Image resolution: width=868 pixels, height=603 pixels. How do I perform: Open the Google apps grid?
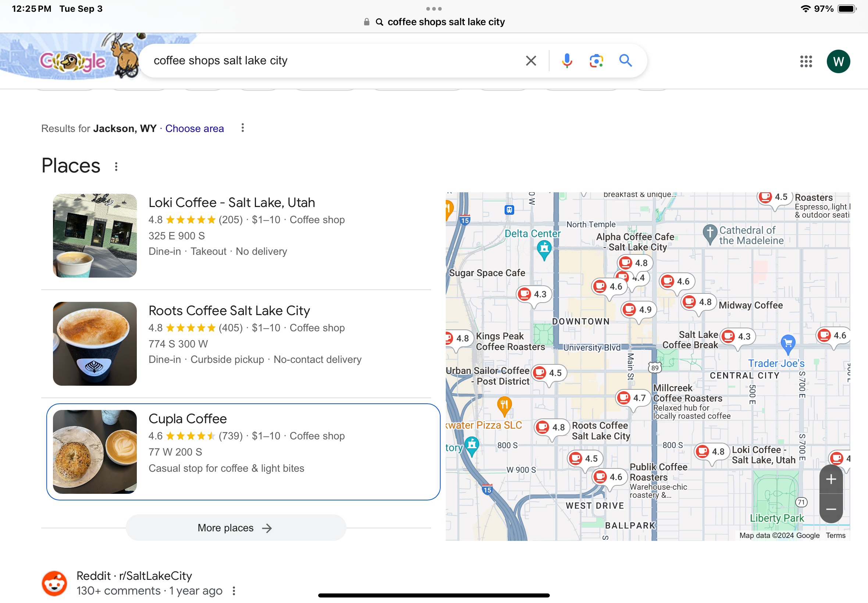point(805,61)
